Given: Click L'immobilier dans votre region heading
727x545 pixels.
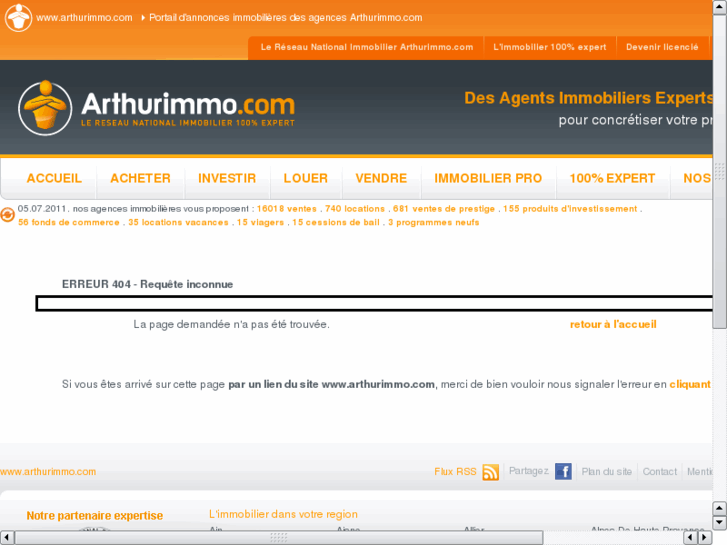Looking at the screenshot, I should (x=283, y=514).
